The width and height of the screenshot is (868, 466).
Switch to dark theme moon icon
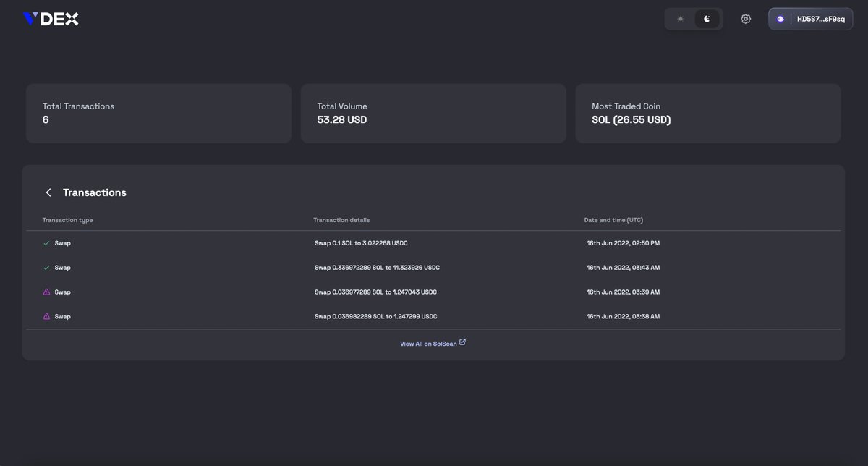coord(707,20)
